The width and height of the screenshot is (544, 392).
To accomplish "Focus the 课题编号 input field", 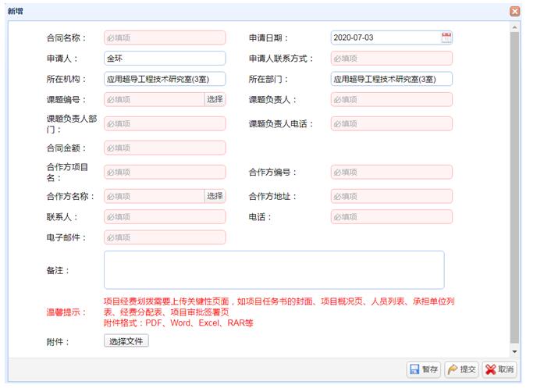I will (x=154, y=99).
